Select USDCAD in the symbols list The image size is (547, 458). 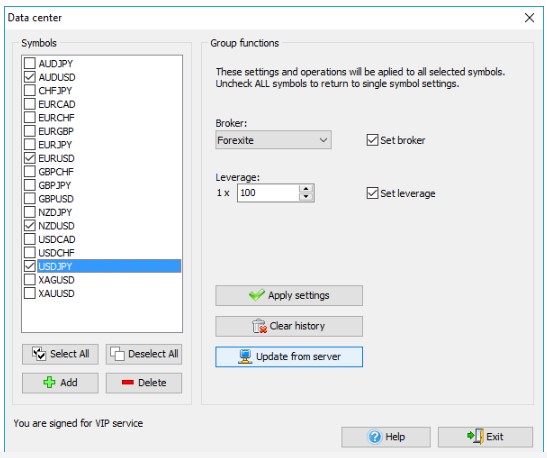point(57,239)
